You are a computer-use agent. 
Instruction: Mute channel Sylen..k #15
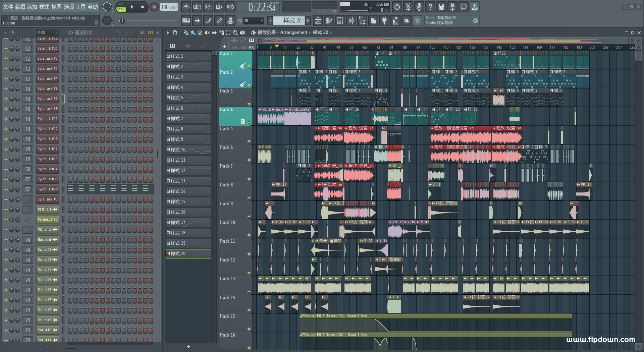6,49
